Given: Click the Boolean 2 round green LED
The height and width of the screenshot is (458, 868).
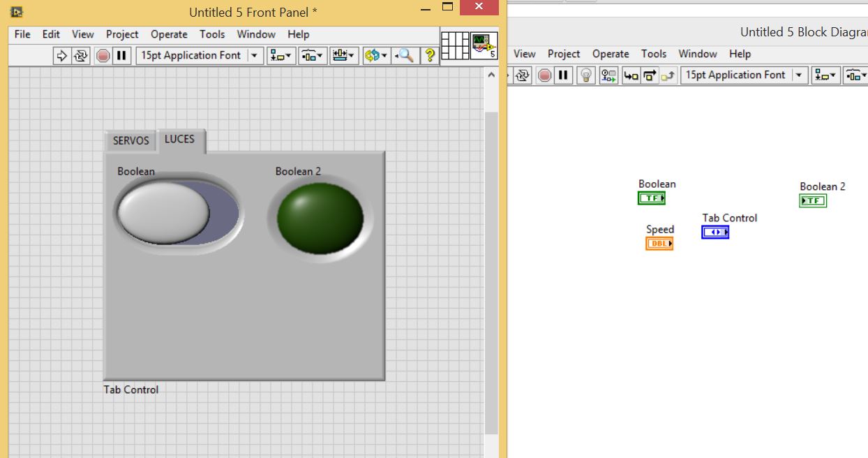Looking at the screenshot, I should [x=320, y=218].
